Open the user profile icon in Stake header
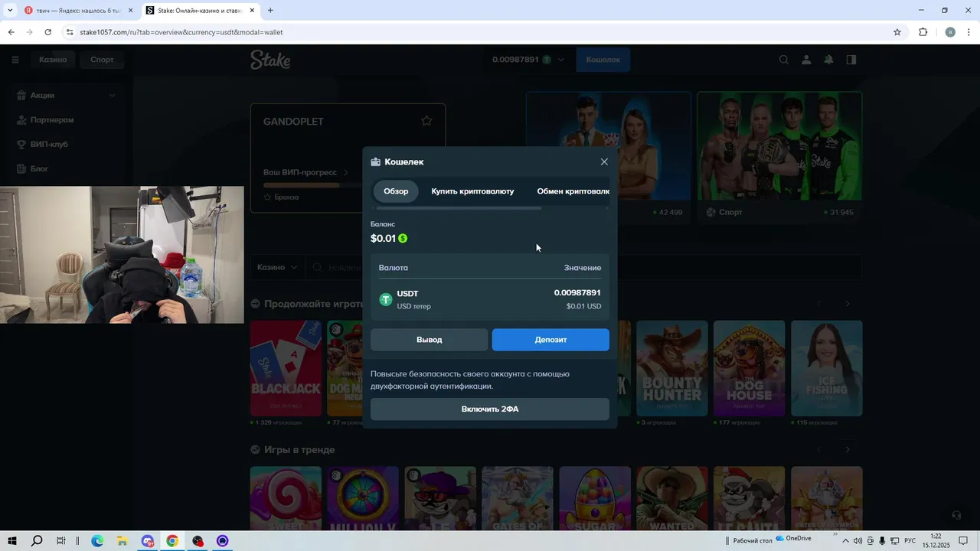Screen dimensions: 980x551 [x=806, y=60]
